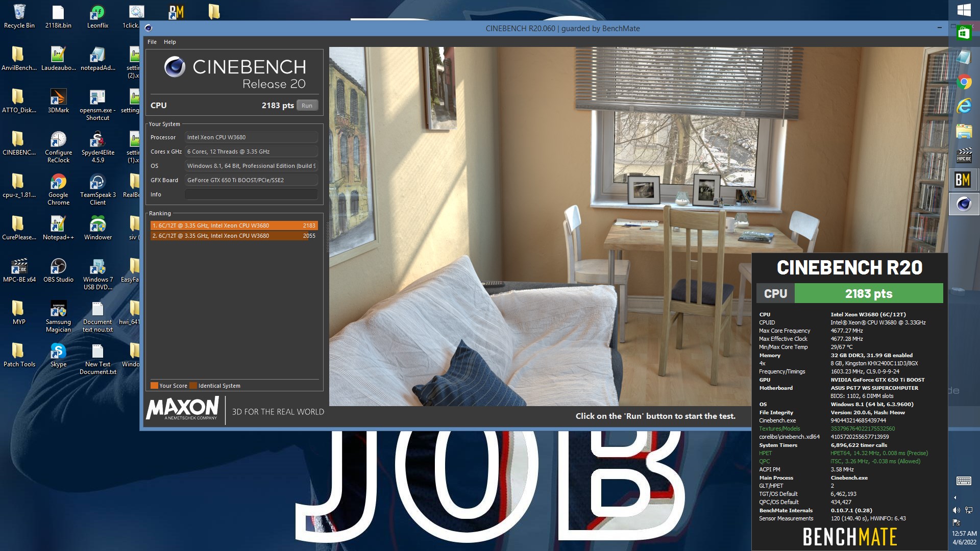
Task: Click the Cores x GHz field value
Action: 251,152
